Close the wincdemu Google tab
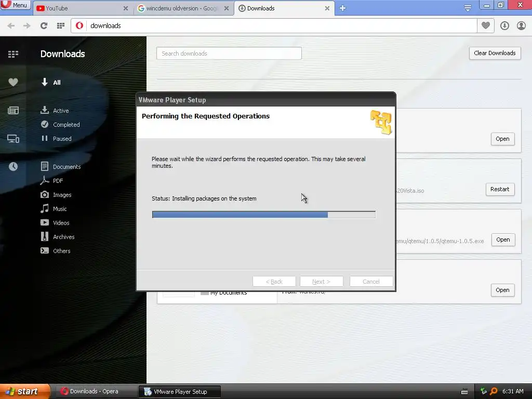Screen dimensions: 532x399 pyautogui.click(x=227, y=8)
